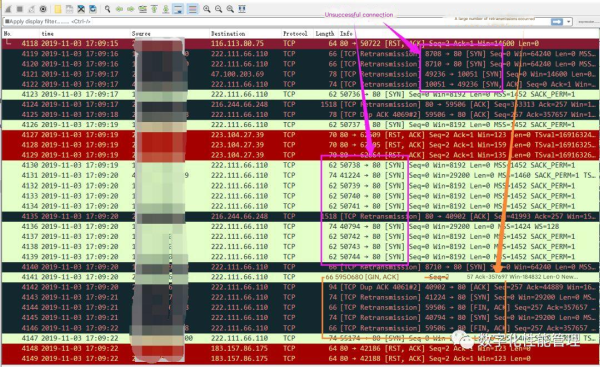Viewport: 600px width, 367px height.
Task: Sort packets by the Protocol column
Action: click(295, 34)
